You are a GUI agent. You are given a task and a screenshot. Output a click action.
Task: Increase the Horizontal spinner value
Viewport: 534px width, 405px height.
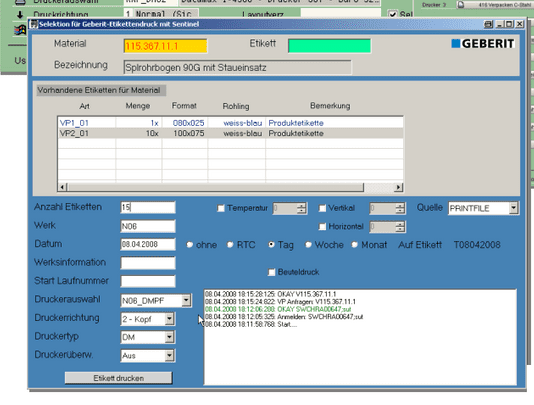(400, 224)
